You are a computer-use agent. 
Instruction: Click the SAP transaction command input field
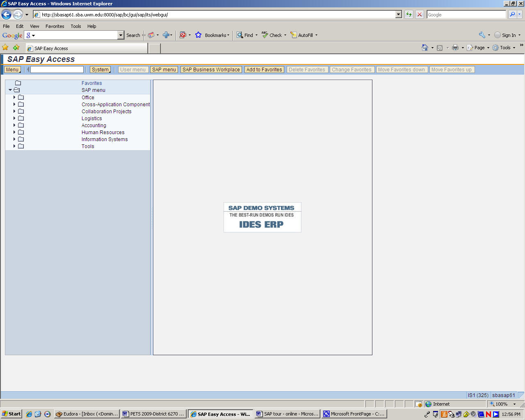56,69
